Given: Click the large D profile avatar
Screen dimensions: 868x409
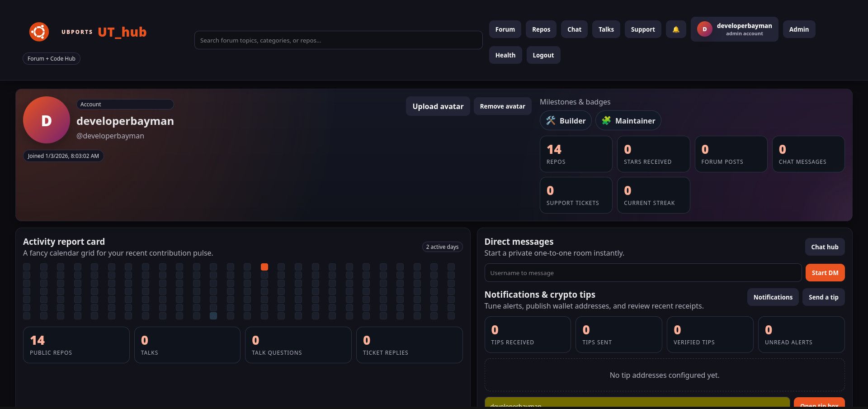Looking at the screenshot, I should pos(46,120).
